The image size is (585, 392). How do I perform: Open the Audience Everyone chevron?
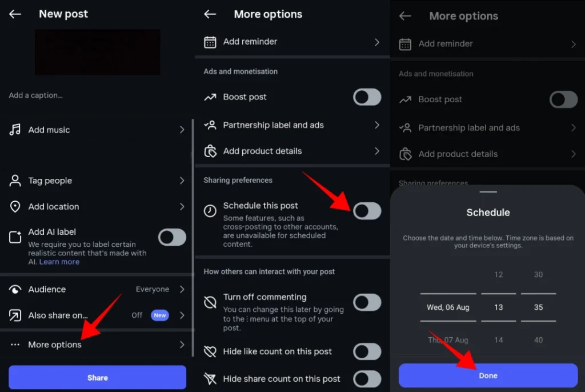(x=182, y=289)
